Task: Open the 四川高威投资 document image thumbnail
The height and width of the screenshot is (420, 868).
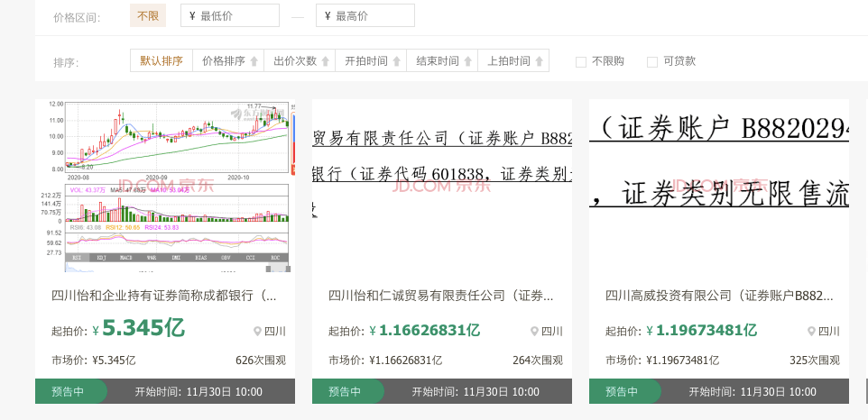Action: (x=718, y=186)
